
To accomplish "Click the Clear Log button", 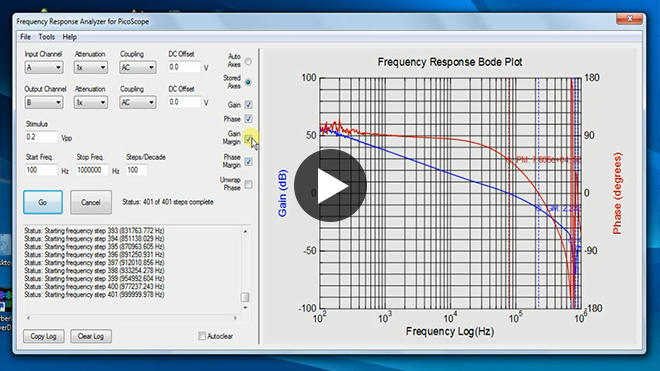I will [x=90, y=336].
